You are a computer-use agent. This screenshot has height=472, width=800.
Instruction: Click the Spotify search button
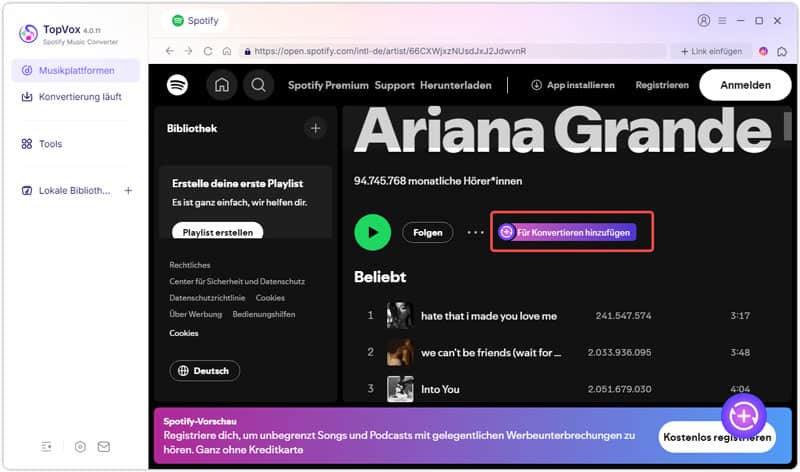(x=259, y=85)
